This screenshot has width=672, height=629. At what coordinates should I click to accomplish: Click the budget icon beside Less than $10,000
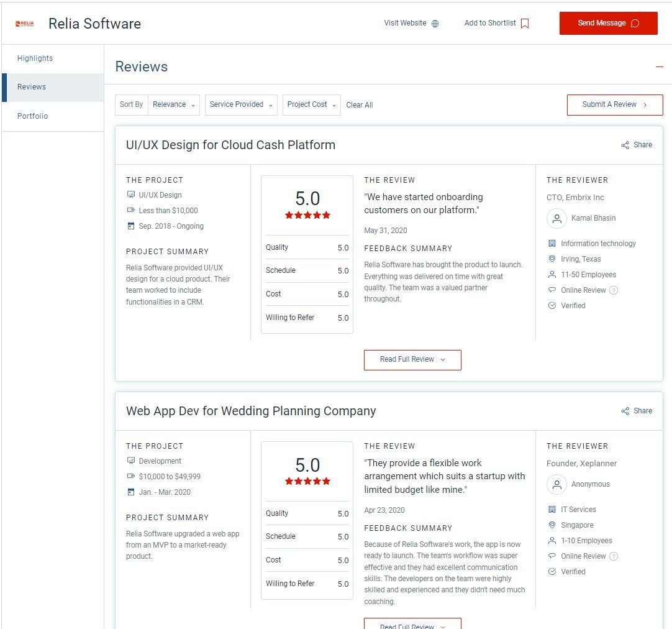click(x=130, y=210)
